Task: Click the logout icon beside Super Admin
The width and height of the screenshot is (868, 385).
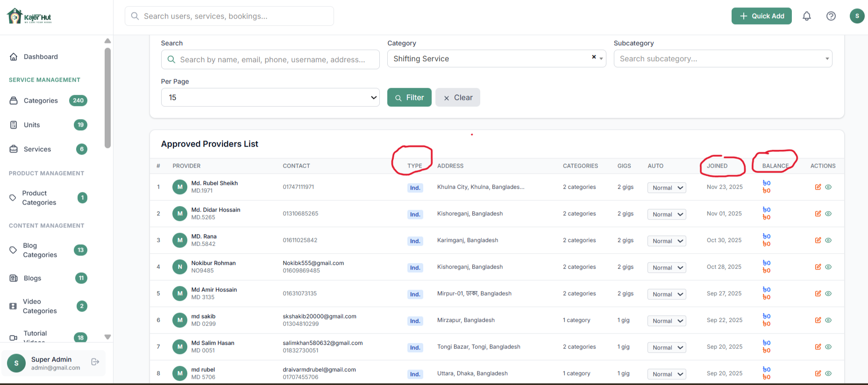Action: tap(95, 362)
